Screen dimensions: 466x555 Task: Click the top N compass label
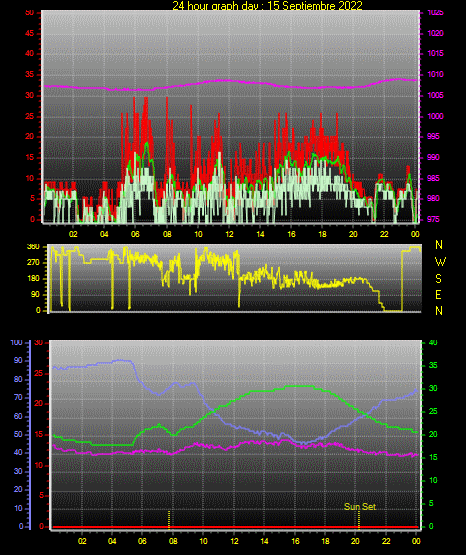[439, 245]
